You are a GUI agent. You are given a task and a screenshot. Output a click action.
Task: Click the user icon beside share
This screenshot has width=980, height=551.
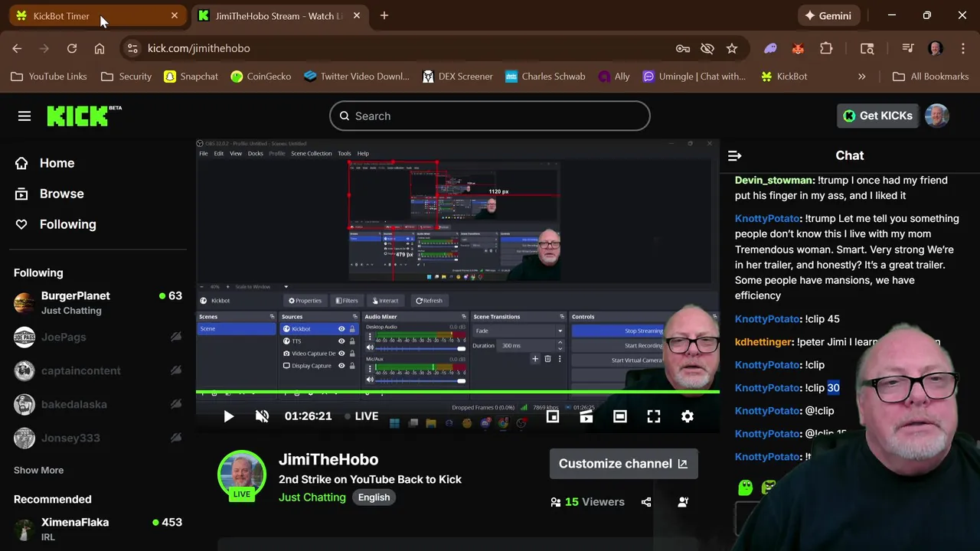(683, 502)
